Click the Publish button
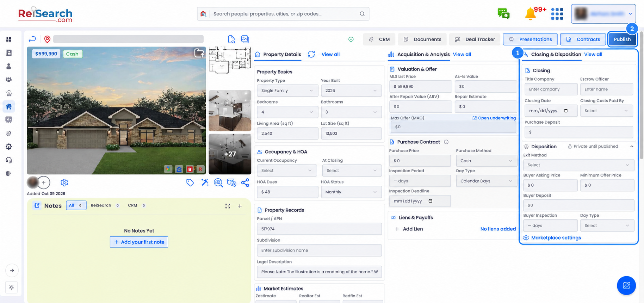This screenshot has width=644, height=303. coord(622,39)
